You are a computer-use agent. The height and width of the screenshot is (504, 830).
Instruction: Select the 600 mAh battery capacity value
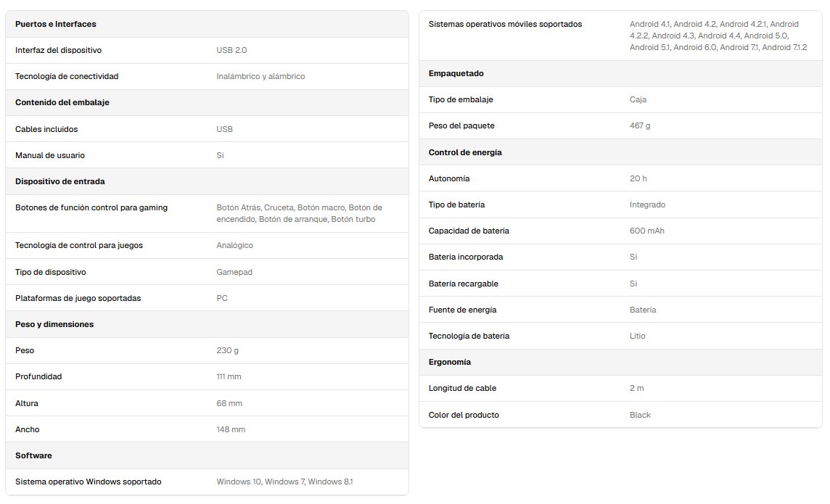coord(647,231)
